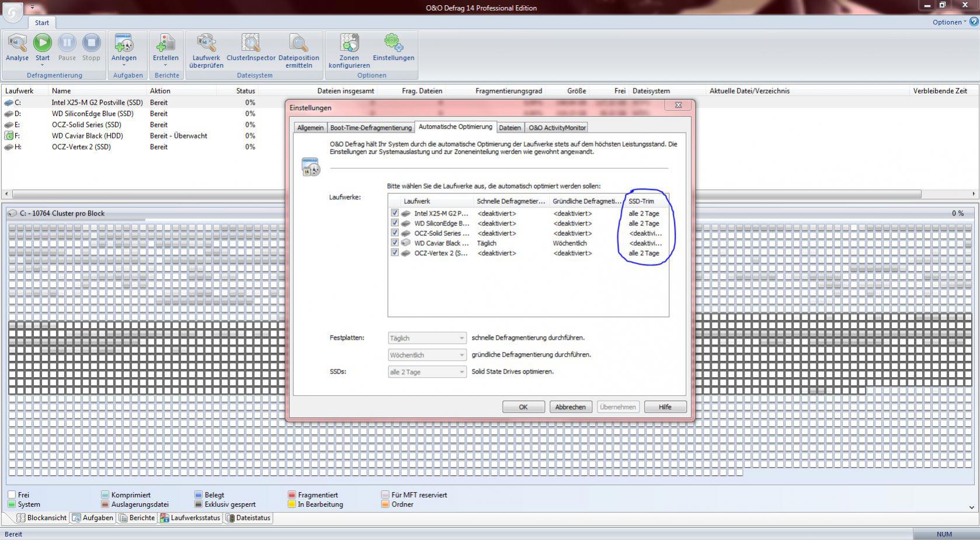Image resolution: width=980 pixels, height=540 pixels.
Task: Select drive E: icon in main drive list
Action: click(x=9, y=125)
